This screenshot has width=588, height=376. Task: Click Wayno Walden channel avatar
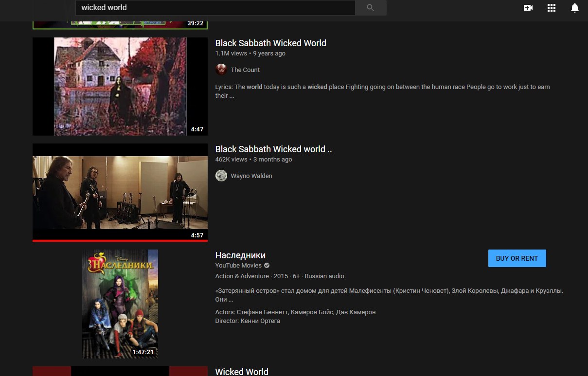(x=221, y=176)
